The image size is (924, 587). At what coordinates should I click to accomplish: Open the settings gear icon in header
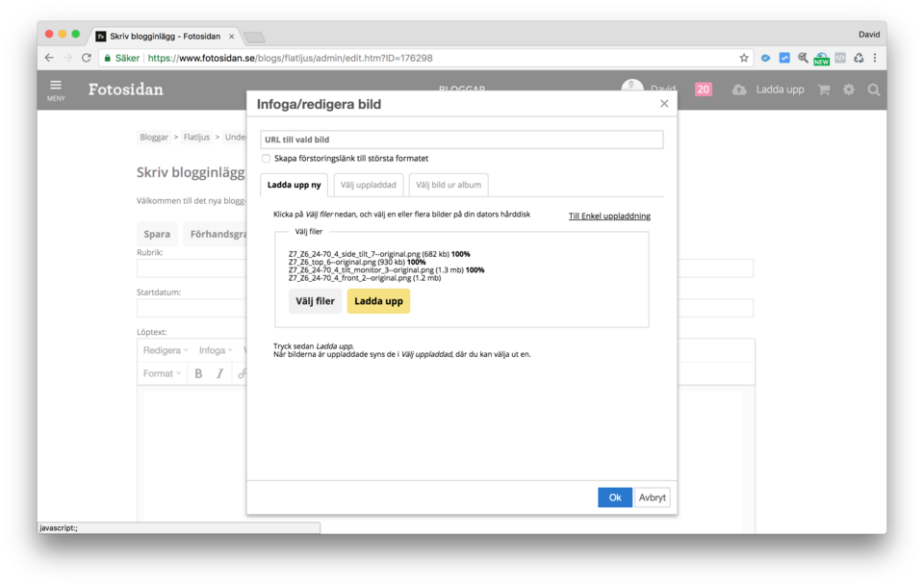coord(849,89)
